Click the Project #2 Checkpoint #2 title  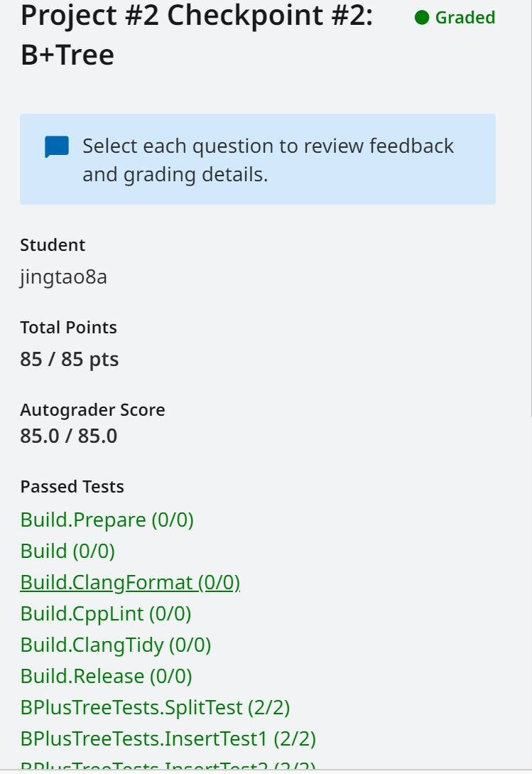pyautogui.click(x=197, y=35)
